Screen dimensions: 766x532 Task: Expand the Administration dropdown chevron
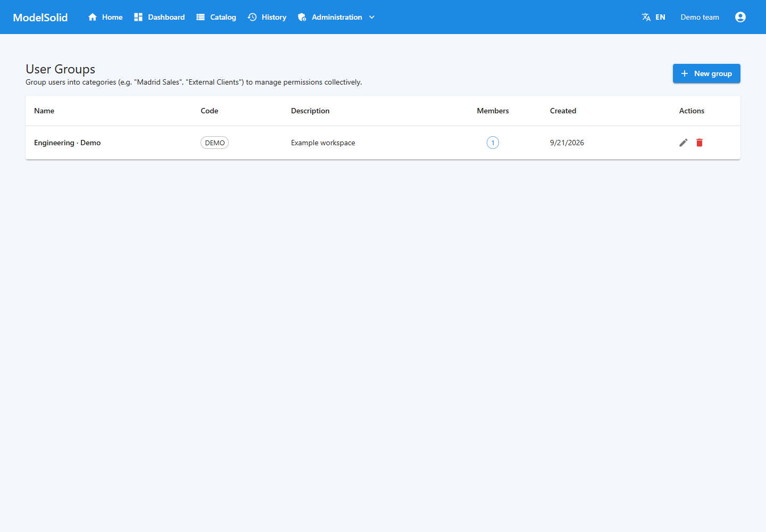[x=372, y=17]
